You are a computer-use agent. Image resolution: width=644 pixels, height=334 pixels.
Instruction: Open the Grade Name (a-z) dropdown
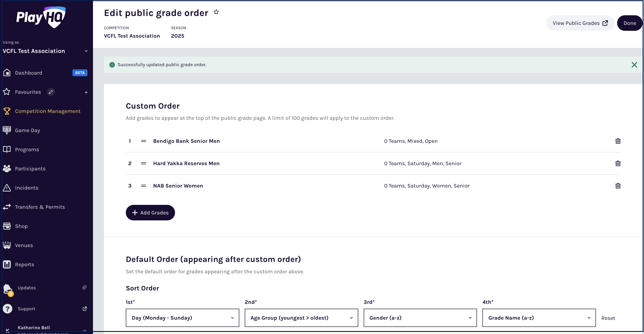[x=539, y=318]
